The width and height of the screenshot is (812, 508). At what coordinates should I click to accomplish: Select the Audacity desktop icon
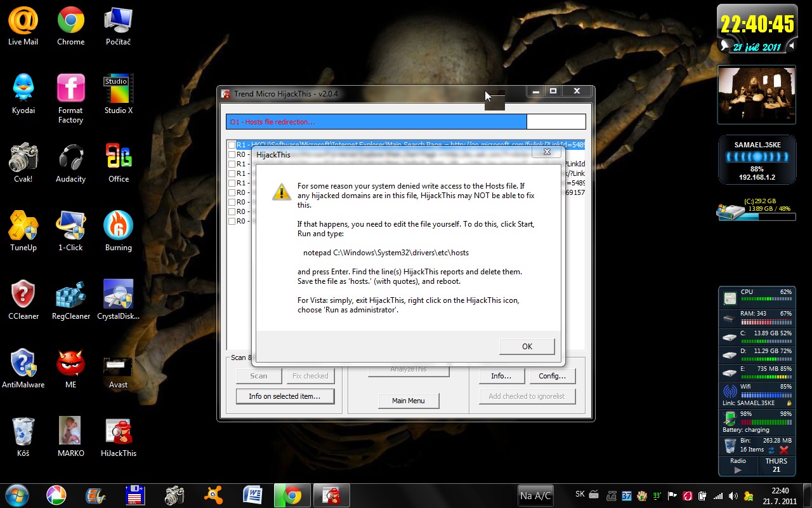[70, 163]
